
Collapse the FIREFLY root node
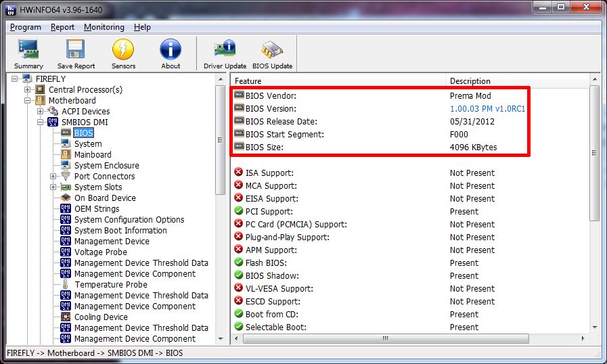14,78
